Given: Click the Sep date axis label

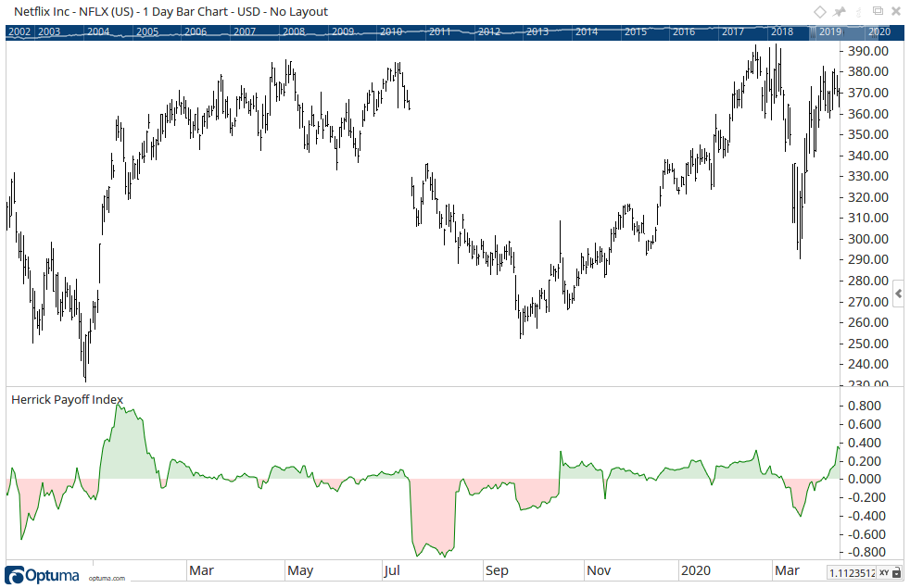Looking at the screenshot, I should click(497, 570).
